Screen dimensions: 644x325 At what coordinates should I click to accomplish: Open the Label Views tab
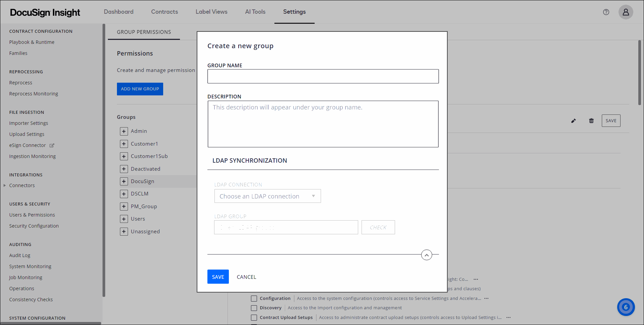pyautogui.click(x=211, y=12)
